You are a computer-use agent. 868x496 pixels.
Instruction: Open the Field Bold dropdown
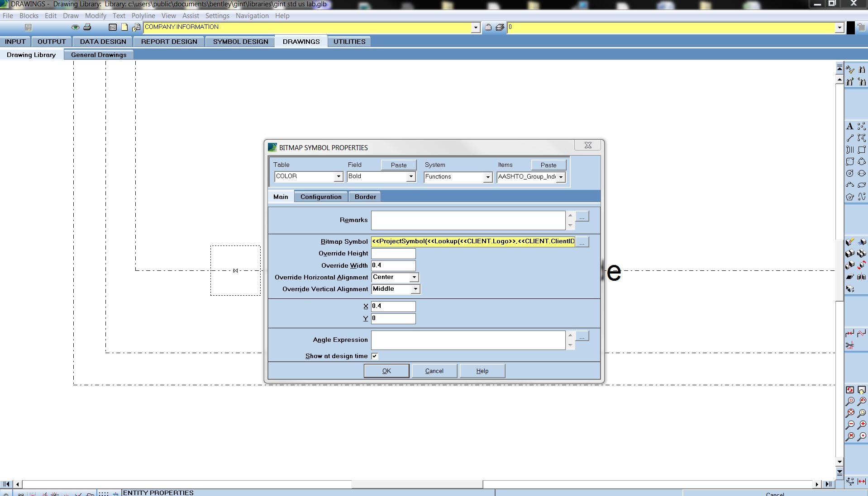411,177
